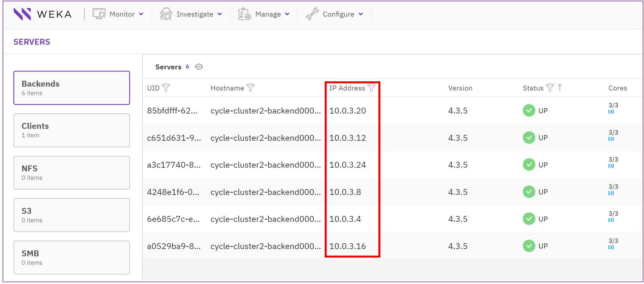This screenshot has height=284, width=644.
Task: Open the IP Address column filter
Action: (x=371, y=88)
